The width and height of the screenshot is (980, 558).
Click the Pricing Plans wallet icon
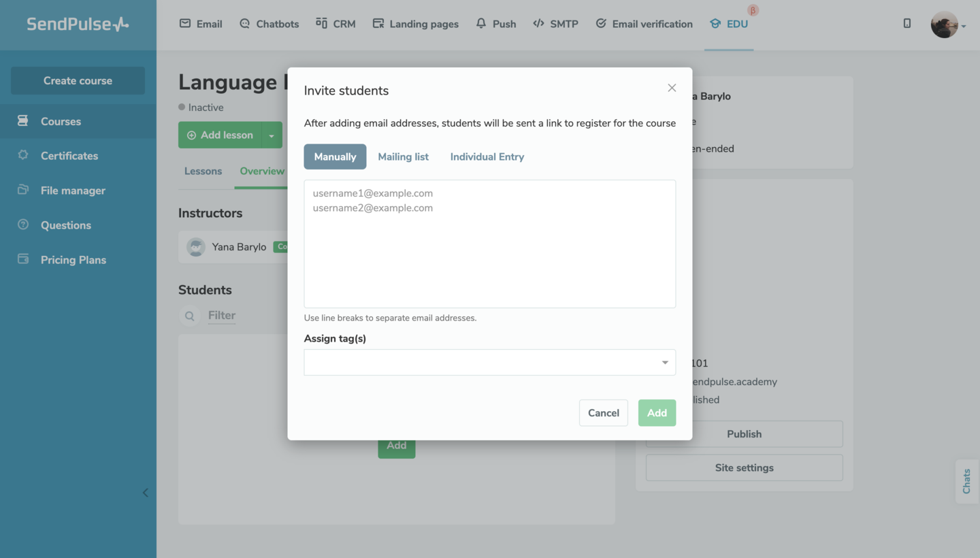click(23, 259)
